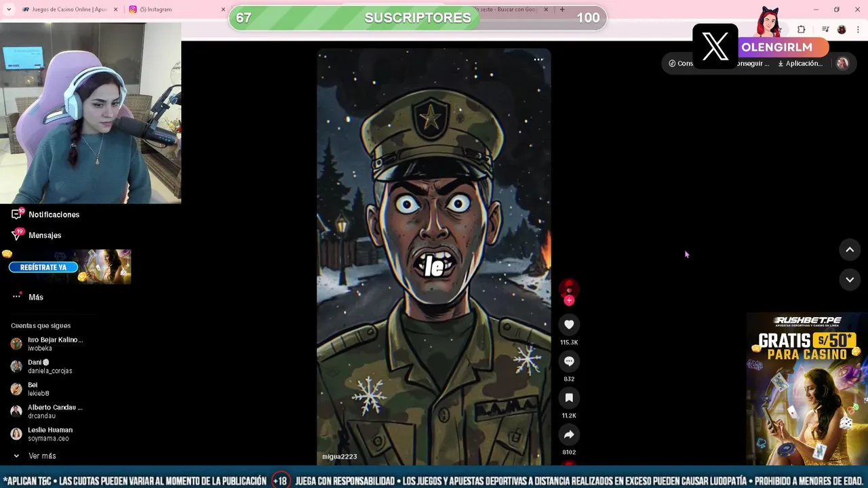Click the Mensajes paper-plane icon

coord(16,235)
